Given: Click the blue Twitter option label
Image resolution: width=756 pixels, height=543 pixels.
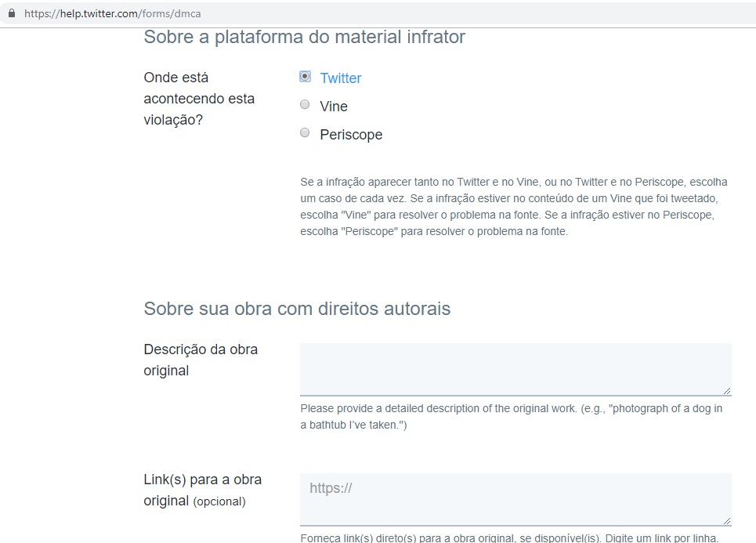Looking at the screenshot, I should [341, 78].
